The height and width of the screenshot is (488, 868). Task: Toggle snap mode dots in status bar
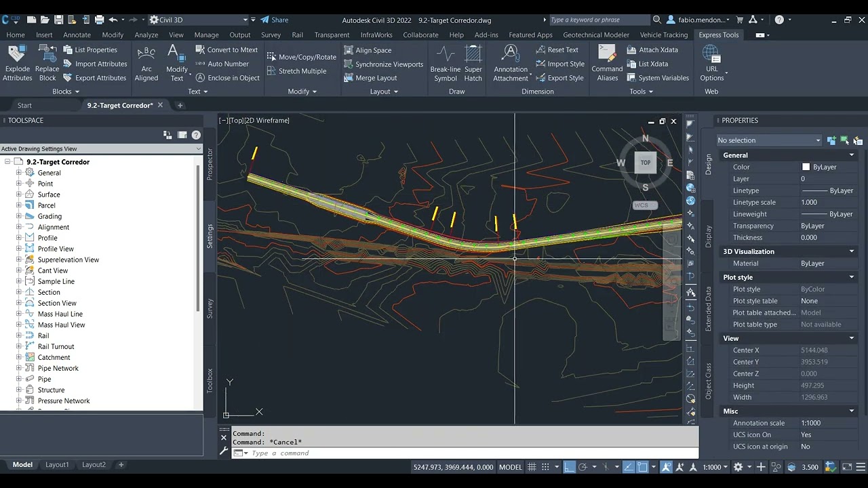(x=546, y=467)
